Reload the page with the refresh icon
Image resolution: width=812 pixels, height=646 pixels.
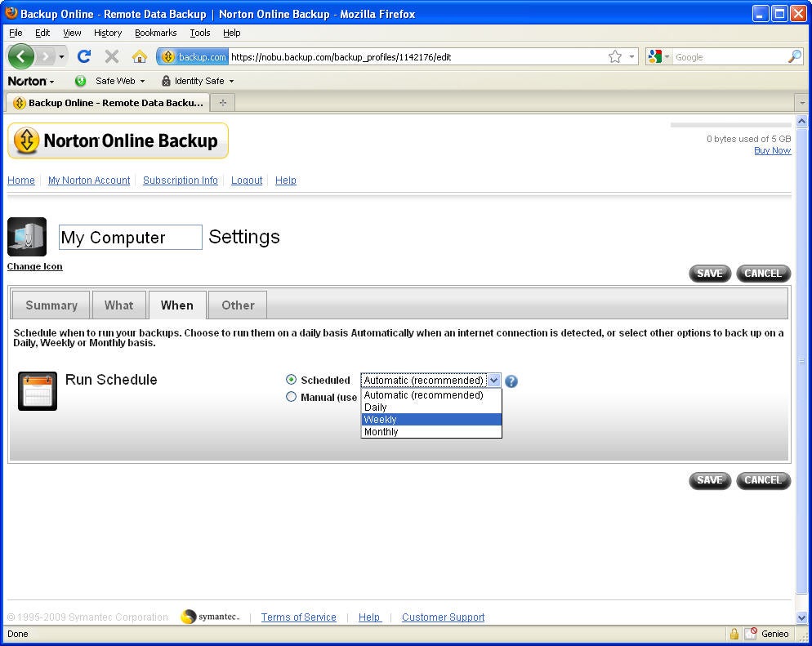click(84, 56)
